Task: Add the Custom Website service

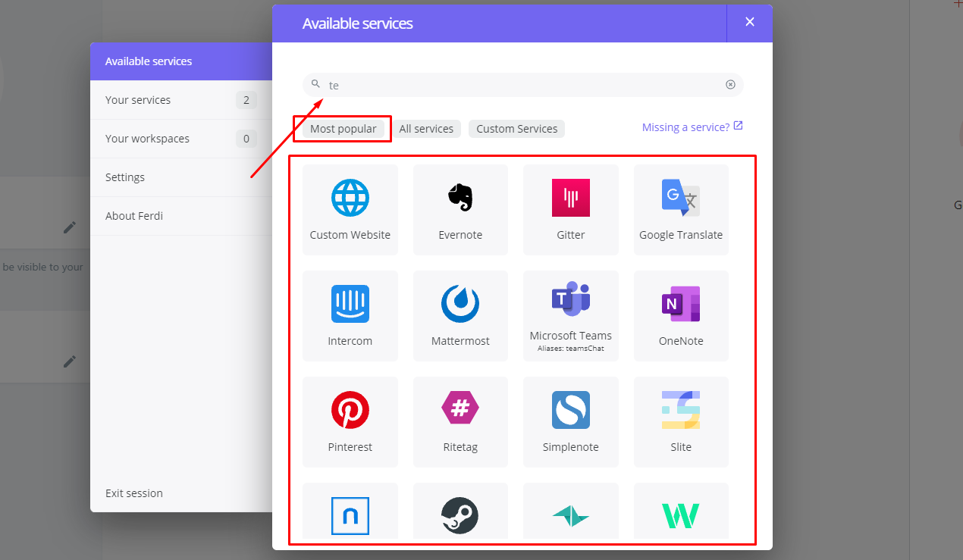Action: point(350,210)
